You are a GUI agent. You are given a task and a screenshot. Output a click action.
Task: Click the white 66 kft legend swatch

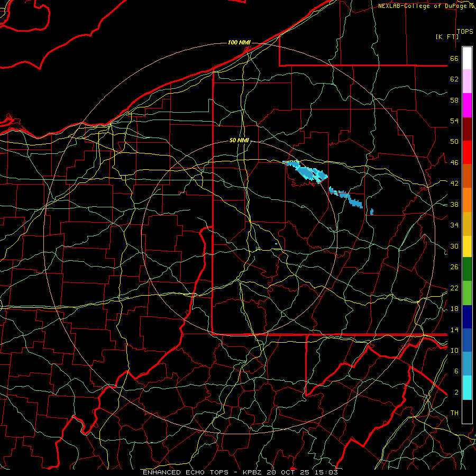pyautogui.click(x=467, y=58)
